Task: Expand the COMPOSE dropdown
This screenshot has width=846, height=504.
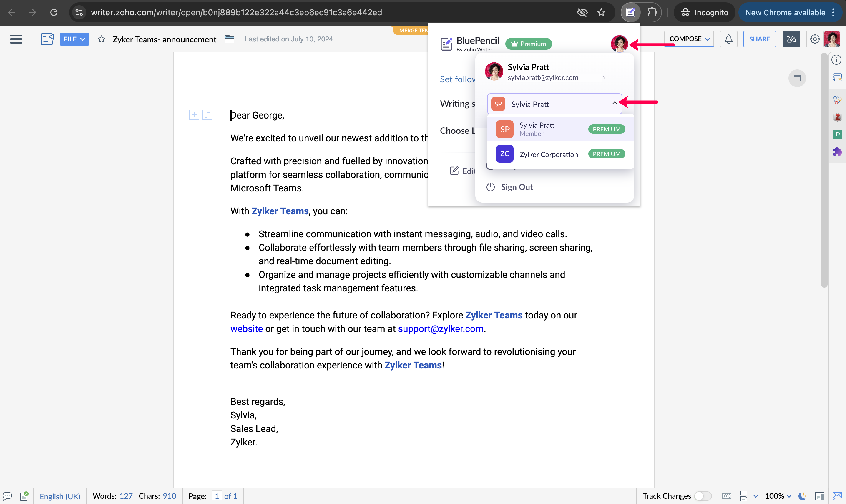Action: click(x=689, y=39)
